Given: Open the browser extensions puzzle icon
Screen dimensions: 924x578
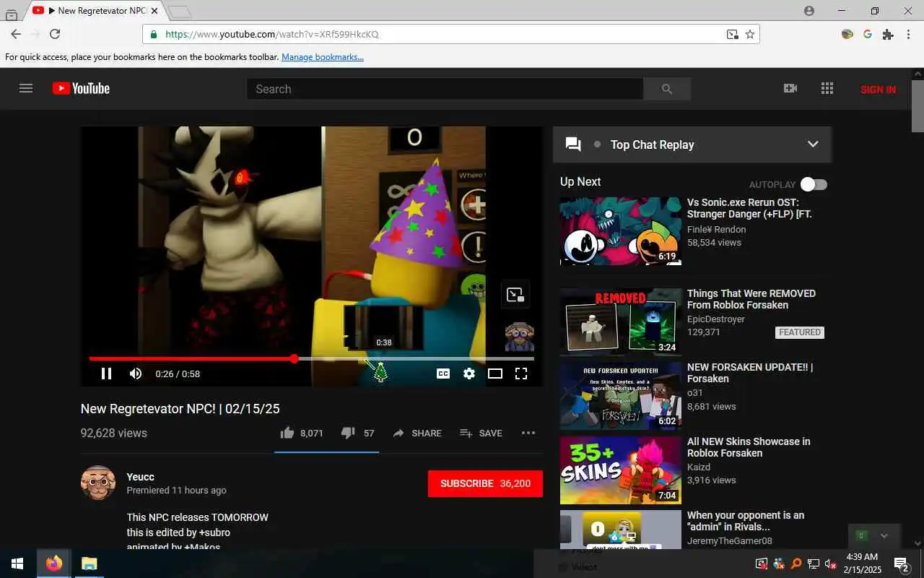Looking at the screenshot, I should point(888,34).
